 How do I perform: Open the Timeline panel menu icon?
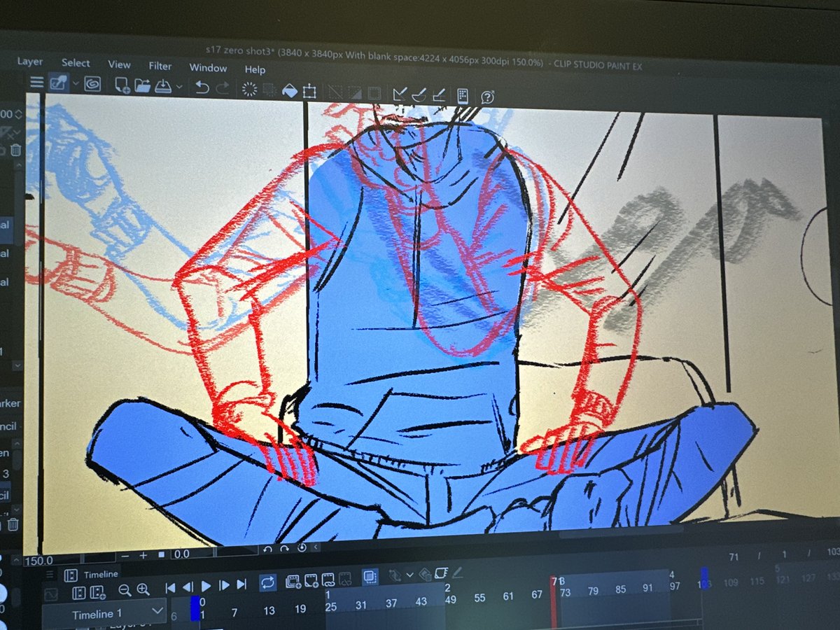(x=49, y=574)
